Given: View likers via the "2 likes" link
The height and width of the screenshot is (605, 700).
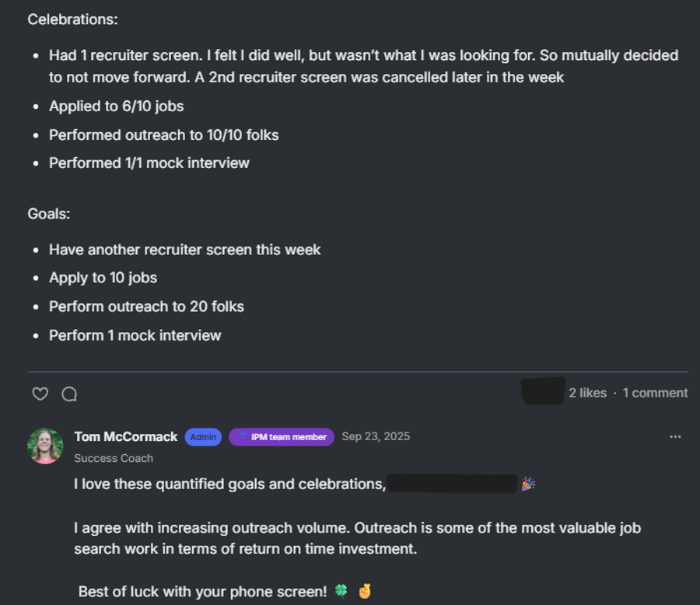Looking at the screenshot, I should (x=589, y=393).
